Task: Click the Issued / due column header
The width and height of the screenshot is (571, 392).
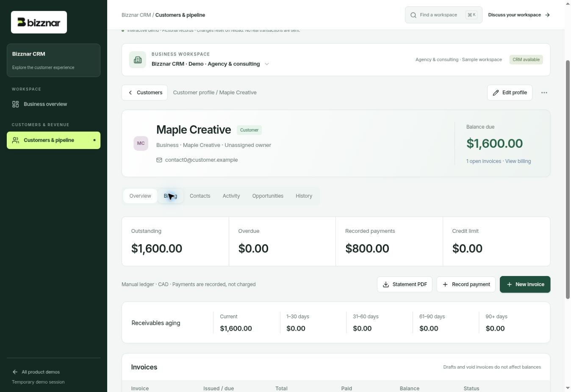Action: [219, 388]
